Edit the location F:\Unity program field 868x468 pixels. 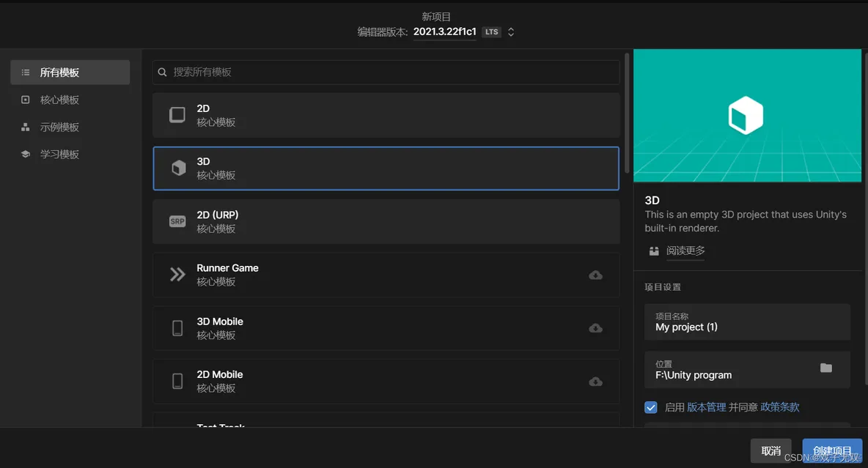(x=747, y=370)
